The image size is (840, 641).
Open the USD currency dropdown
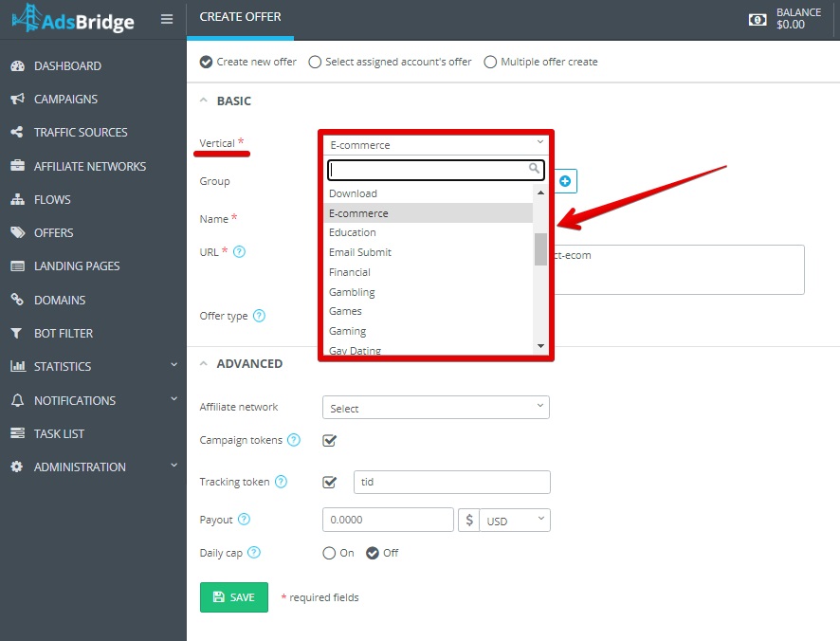(x=515, y=521)
